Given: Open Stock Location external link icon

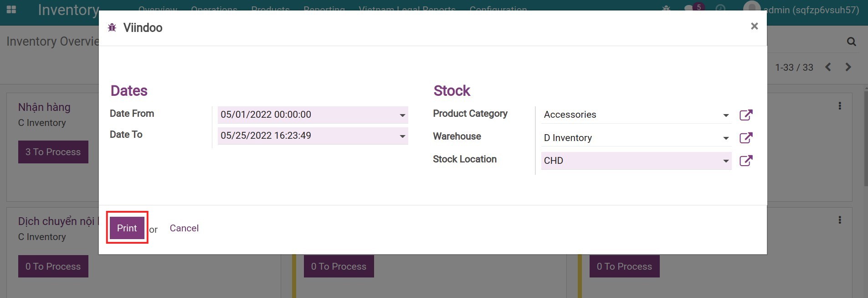Looking at the screenshot, I should pyautogui.click(x=746, y=161).
